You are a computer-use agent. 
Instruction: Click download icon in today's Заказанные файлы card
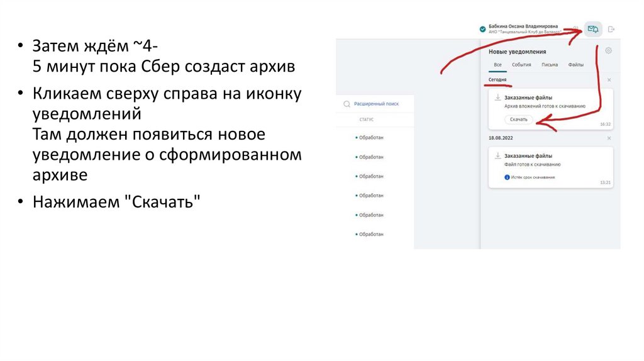497,97
